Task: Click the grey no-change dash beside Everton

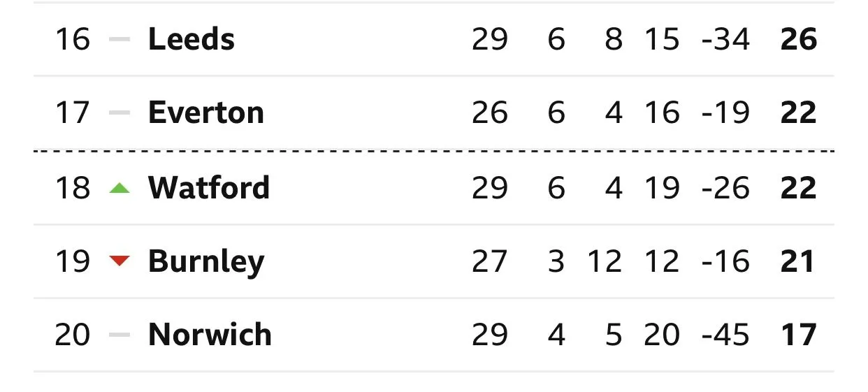Action: (120, 113)
